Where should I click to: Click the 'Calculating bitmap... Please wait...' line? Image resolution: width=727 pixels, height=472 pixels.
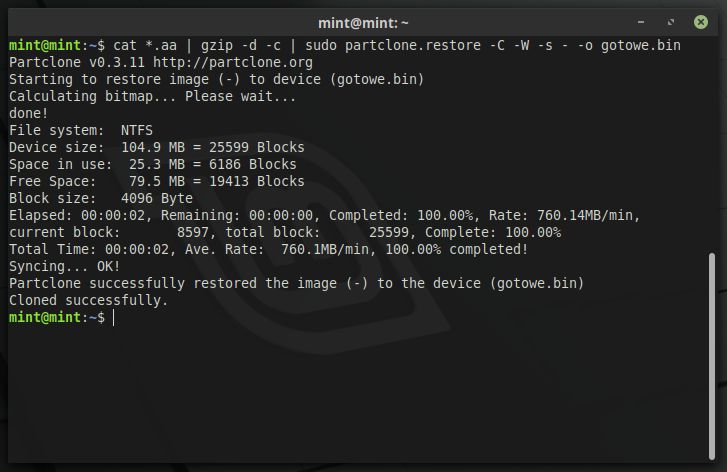click(x=153, y=96)
